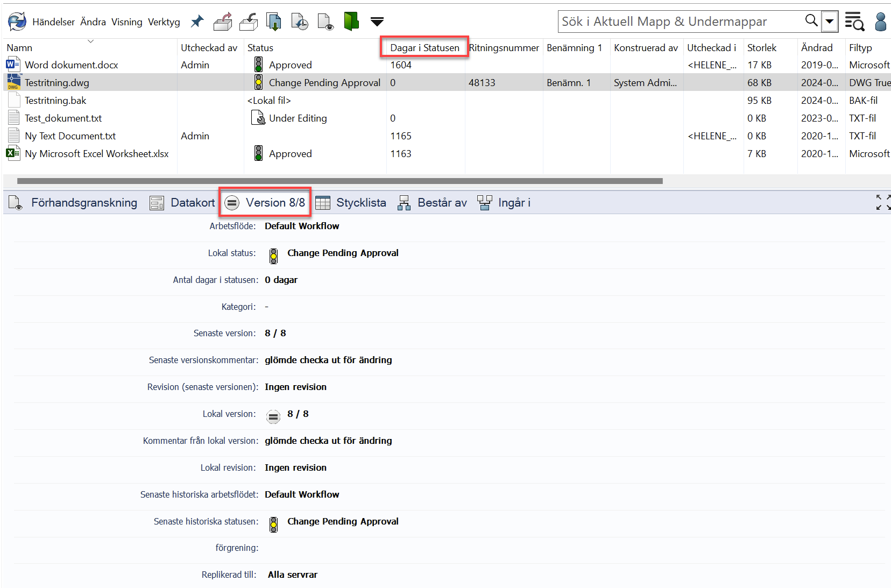The height and width of the screenshot is (588, 891).
Task: Click the yellow traffic light on Testritning.dwg row
Action: pos(258,82)
